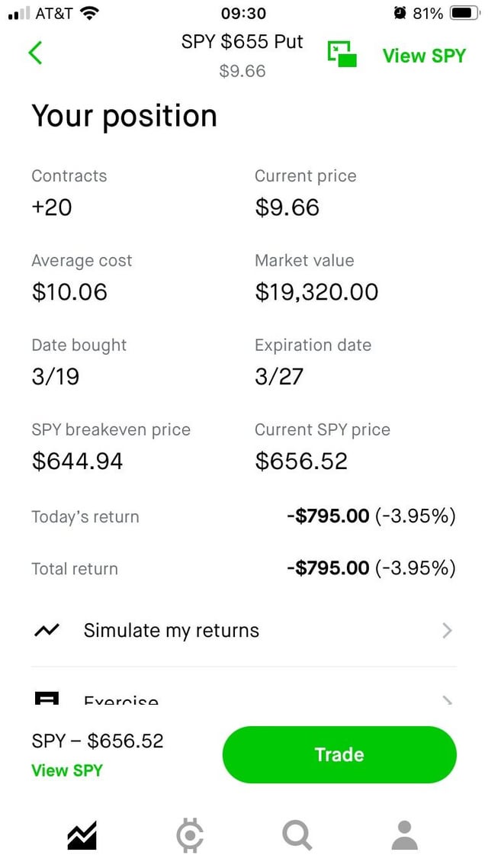488x868 pixels.
Task: Tap View SPY link in header
Action: tap(423, 56)
